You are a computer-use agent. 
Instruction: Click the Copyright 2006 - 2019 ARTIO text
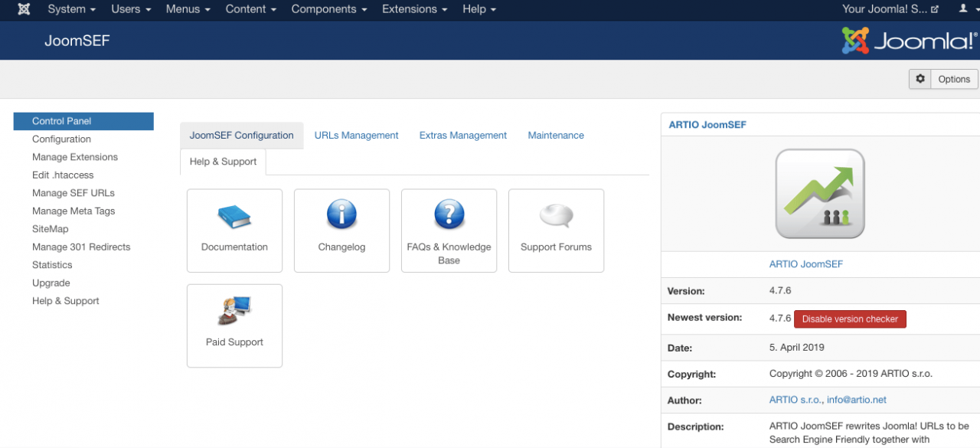pos(851,374)
